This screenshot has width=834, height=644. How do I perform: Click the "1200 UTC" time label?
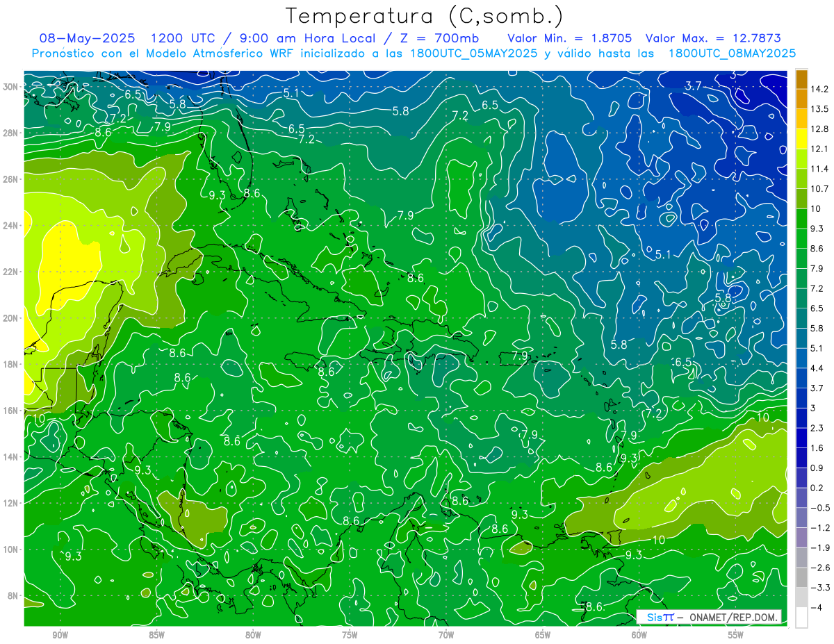pyautogui.click(x=183, y=38)
